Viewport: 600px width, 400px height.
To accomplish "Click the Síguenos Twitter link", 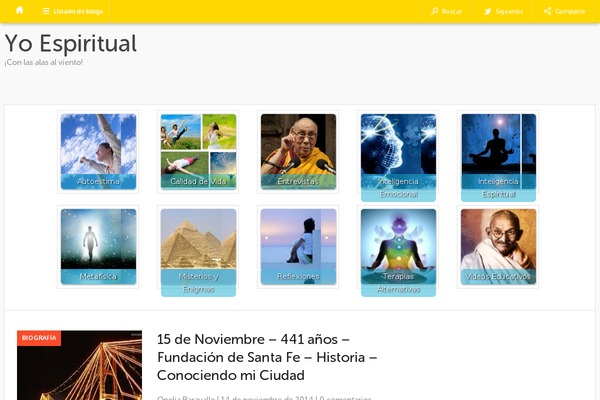I will 503,11.
